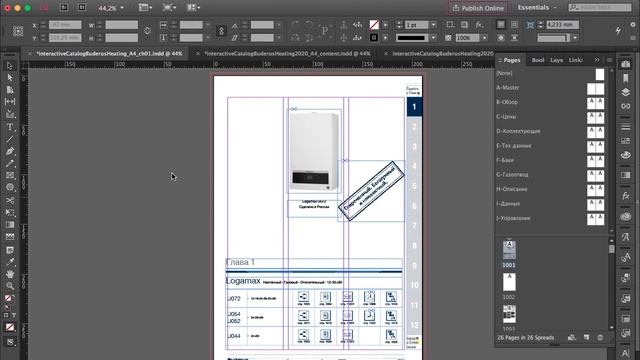Select page 1002 thumbnail in Pages panel
This screenshot has height=360, width=640.
pos(509,282)
